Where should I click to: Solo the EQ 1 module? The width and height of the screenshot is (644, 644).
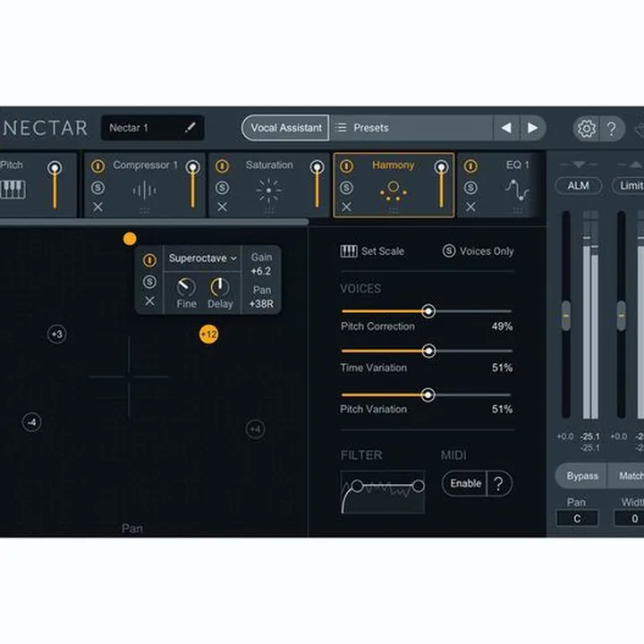470,188
